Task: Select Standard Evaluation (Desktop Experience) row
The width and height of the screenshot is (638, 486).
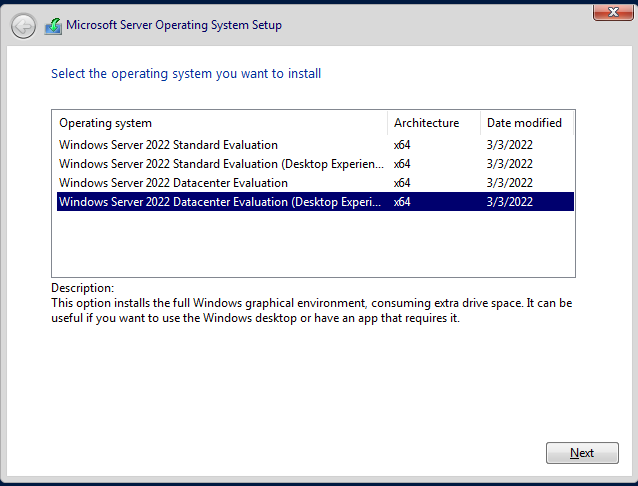Action: coord(315,164)
